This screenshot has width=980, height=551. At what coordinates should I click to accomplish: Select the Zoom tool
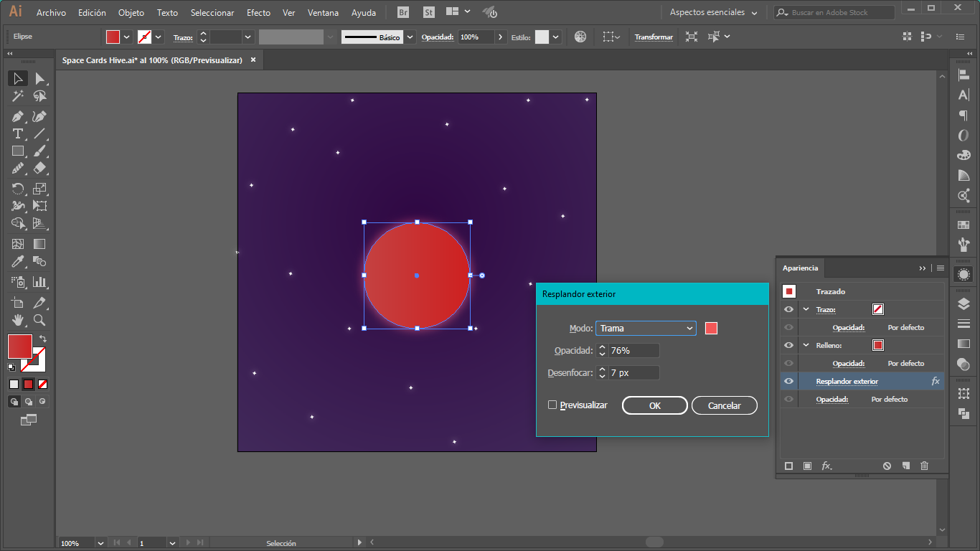[x=40, y=320]
